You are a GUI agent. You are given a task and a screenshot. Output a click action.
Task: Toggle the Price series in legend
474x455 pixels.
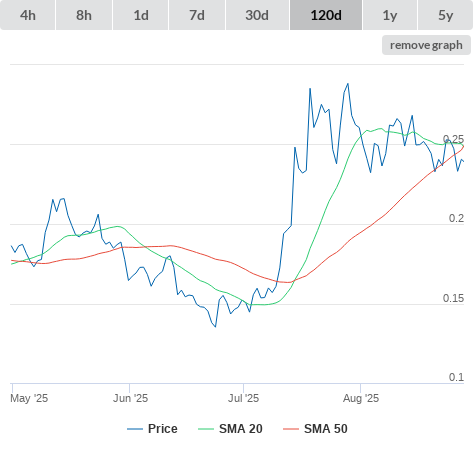152,429
